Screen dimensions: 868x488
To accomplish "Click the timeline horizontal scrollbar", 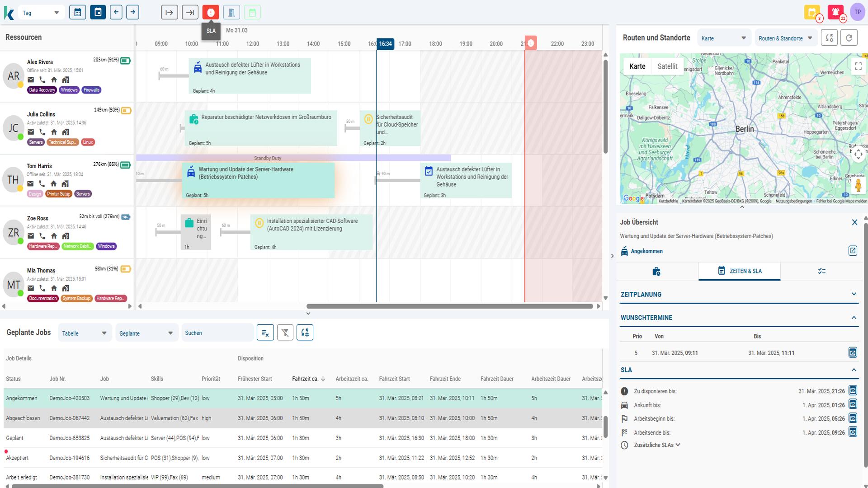I will 450,306.
